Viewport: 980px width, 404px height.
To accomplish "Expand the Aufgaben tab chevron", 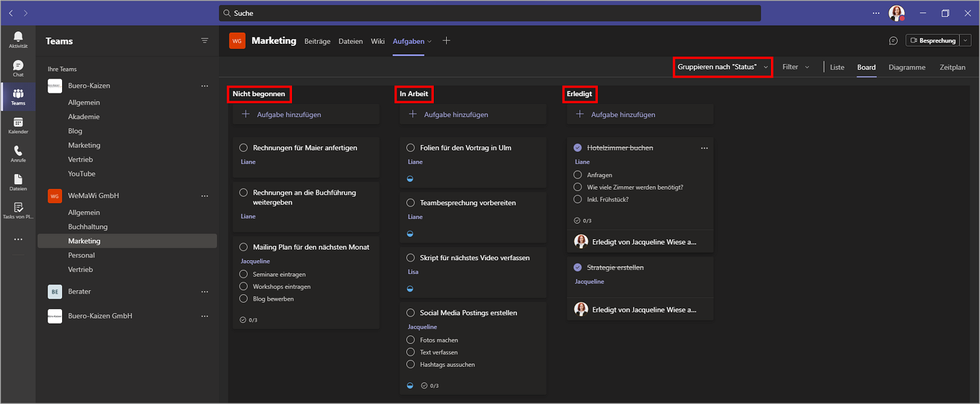I will coord(429,41).
